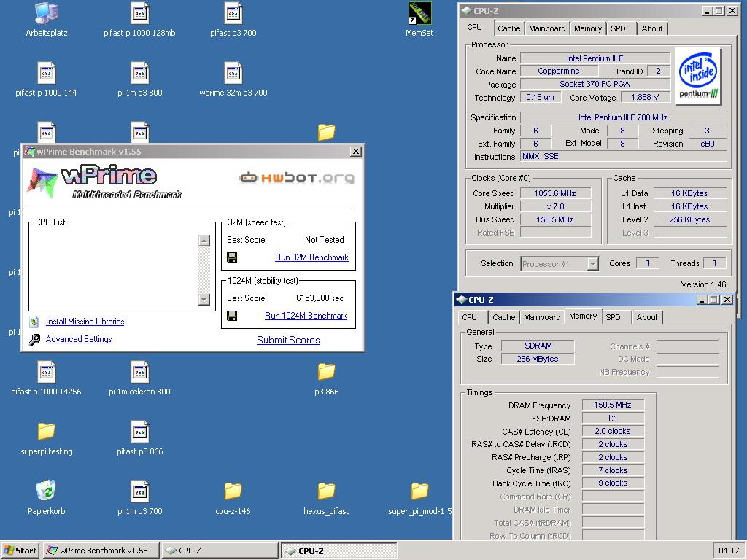Image resolution: width=747 pixels, height=560 pixels.
Task: Select wPrime Benchmark v1.55 taskbar button
Action: (101, 551)
